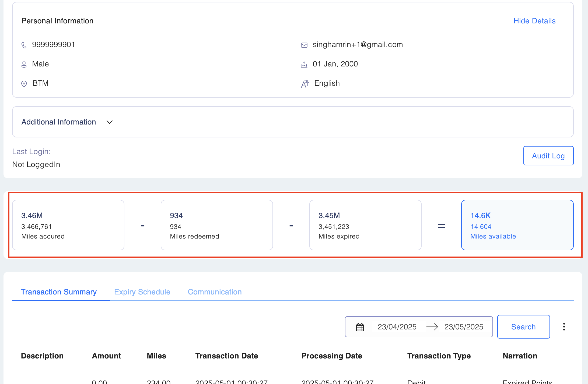The height and width of the screenshot is (384, 588).
Task: Hide Details of personal information
Action: pyautogui.click(x=534, y=21)
